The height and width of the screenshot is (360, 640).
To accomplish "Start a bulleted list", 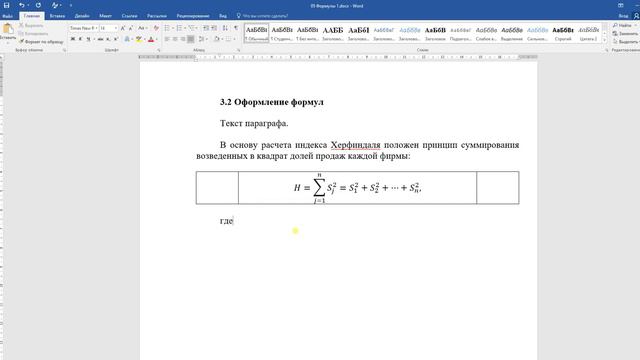I will (x=167, y=28).
